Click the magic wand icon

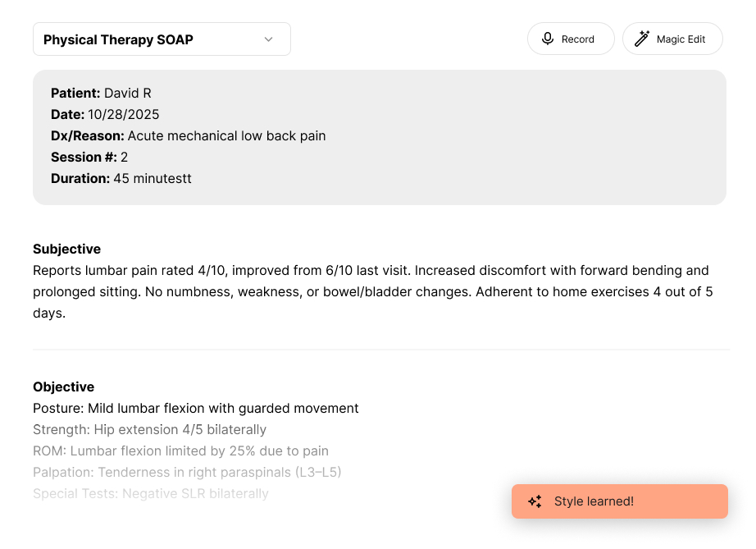[642, 39]
